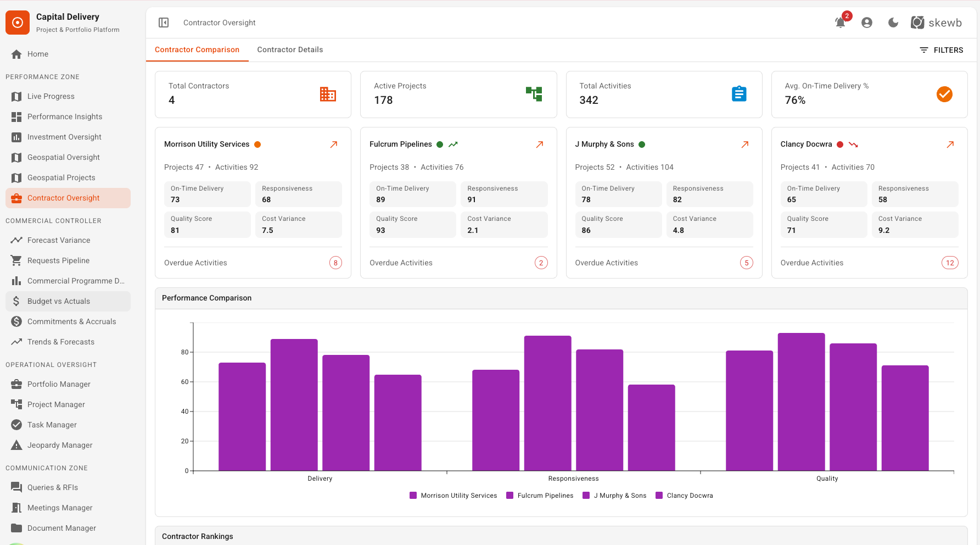Click the Morrison Utility Services Delivery bar
This screenshot has height=545, width=980.
[242, 416]
